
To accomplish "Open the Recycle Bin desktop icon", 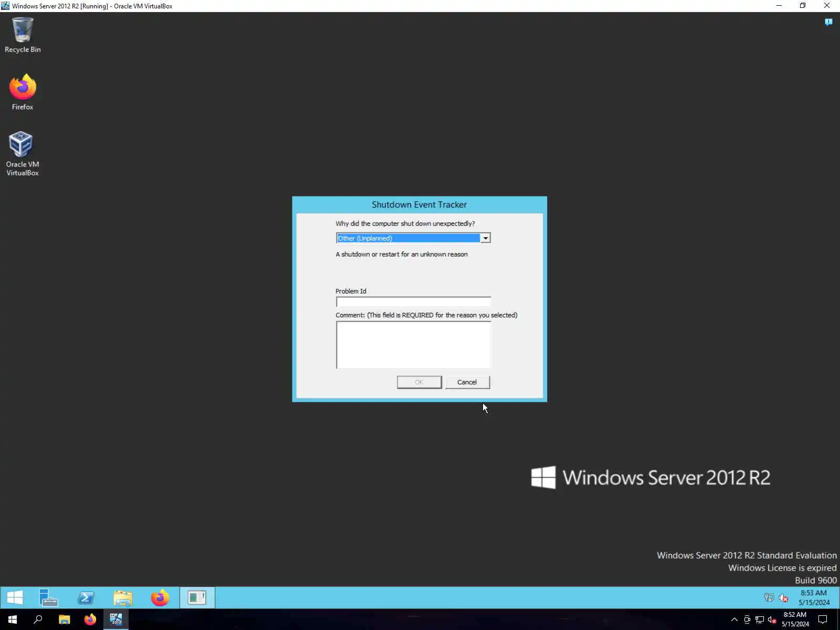I will (23, 35).
